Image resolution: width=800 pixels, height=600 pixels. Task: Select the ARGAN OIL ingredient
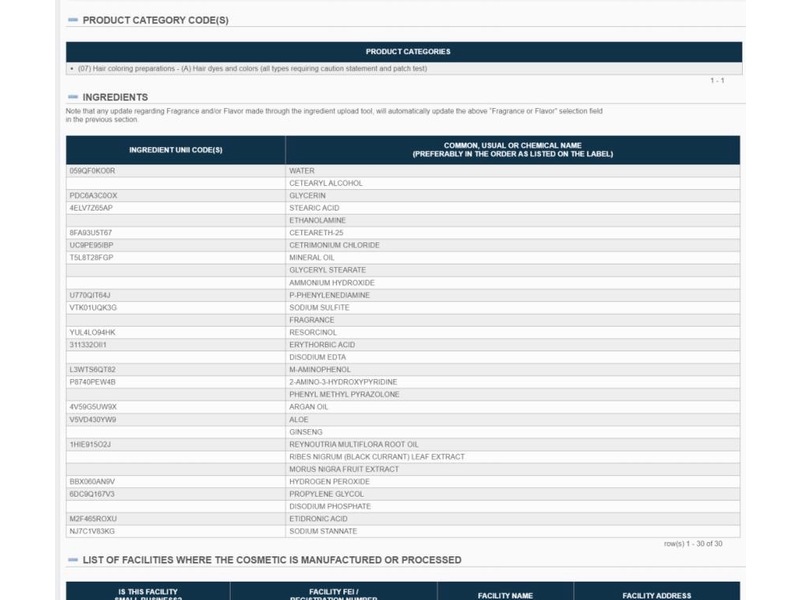click(309, 407)
